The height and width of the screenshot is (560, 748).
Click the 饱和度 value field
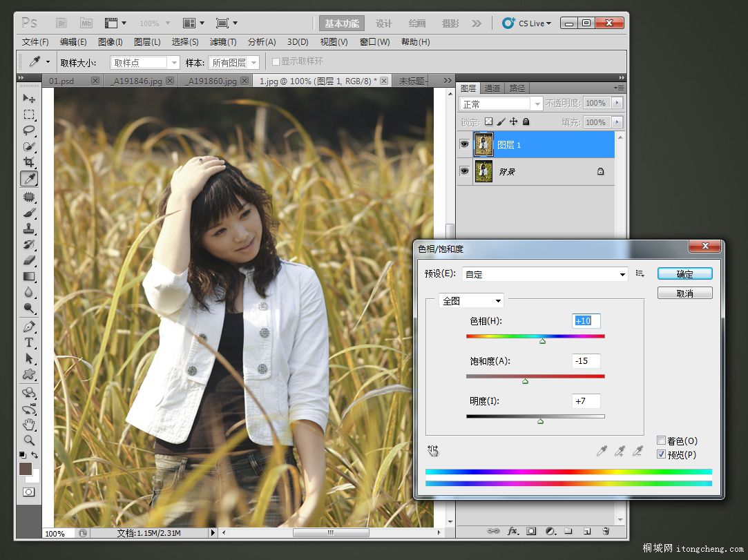[586, 360]
